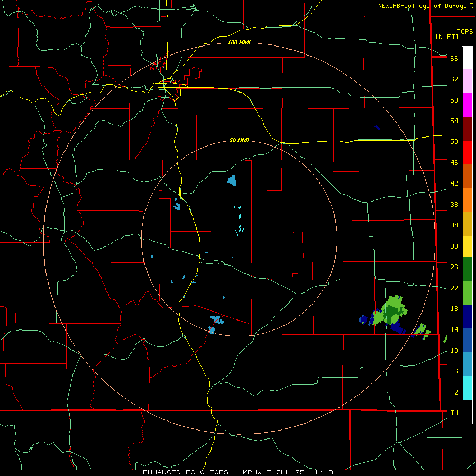
Task: Click the 66 value on the scale
Action: tap(454, 58)
